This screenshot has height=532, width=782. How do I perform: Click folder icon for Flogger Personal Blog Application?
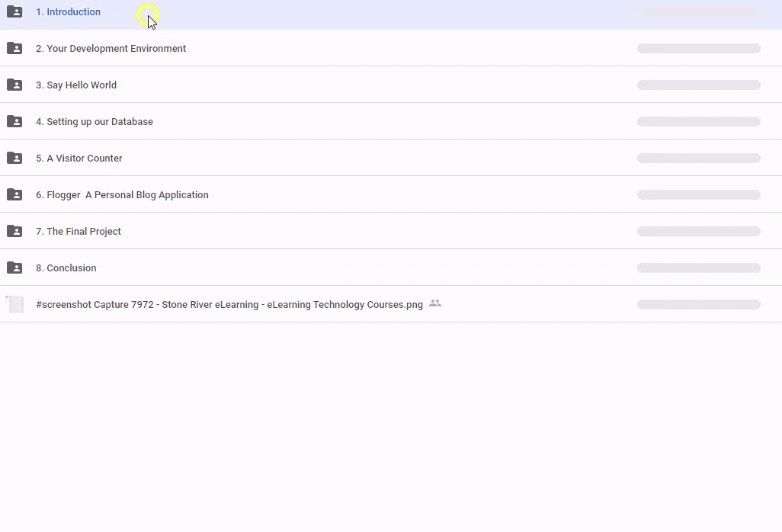tap(14, 194)
